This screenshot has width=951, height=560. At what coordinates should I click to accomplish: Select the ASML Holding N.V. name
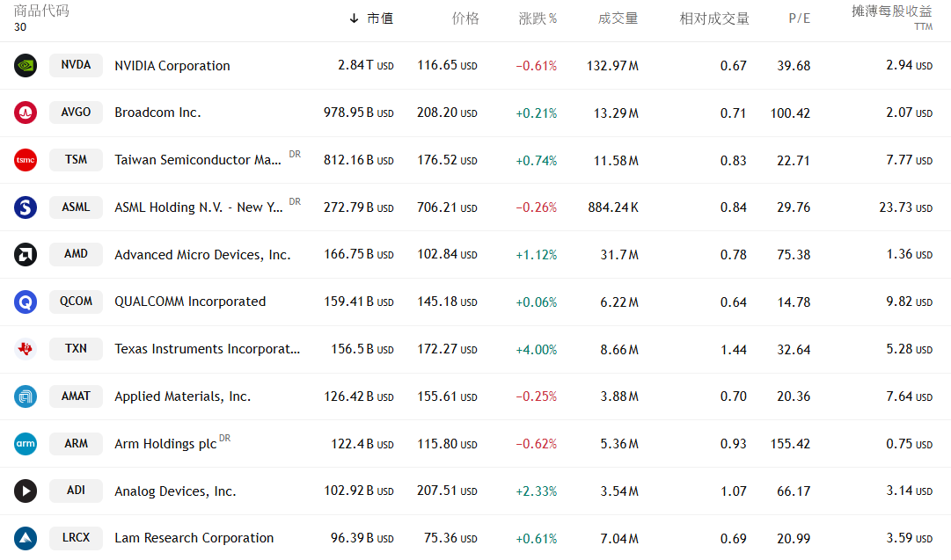point(198,207)
